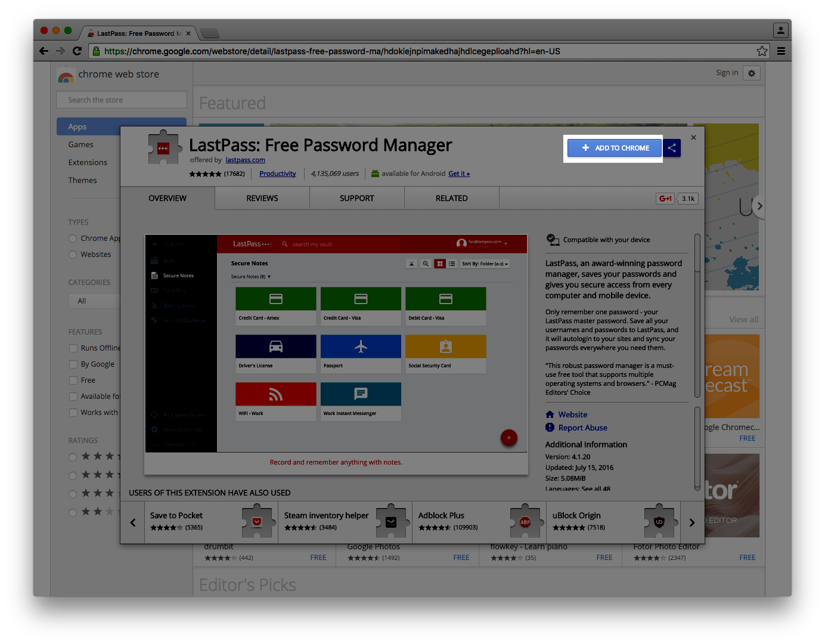This screenshot has height=644, width=825.
Task: Switch to the Overview tab
Action: pos(168,199)
